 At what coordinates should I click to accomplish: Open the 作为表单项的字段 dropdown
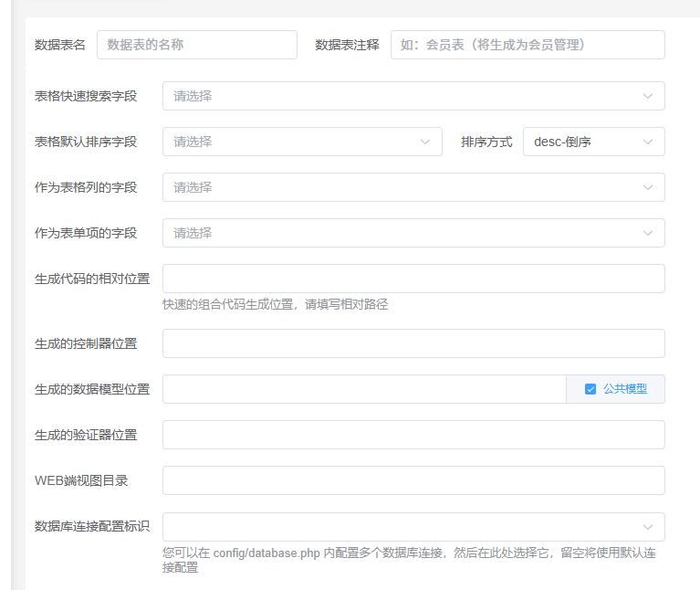pyautogui.click(x=413, y=233)
